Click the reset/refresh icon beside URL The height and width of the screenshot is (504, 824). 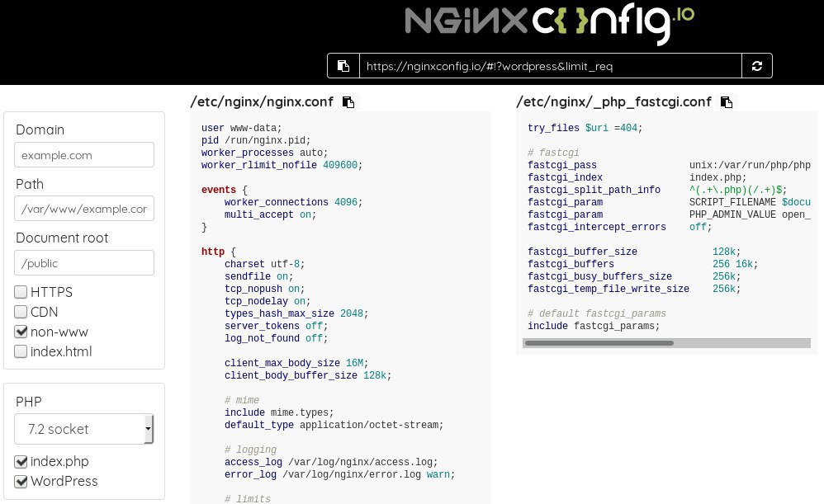[x=757, y=66]
